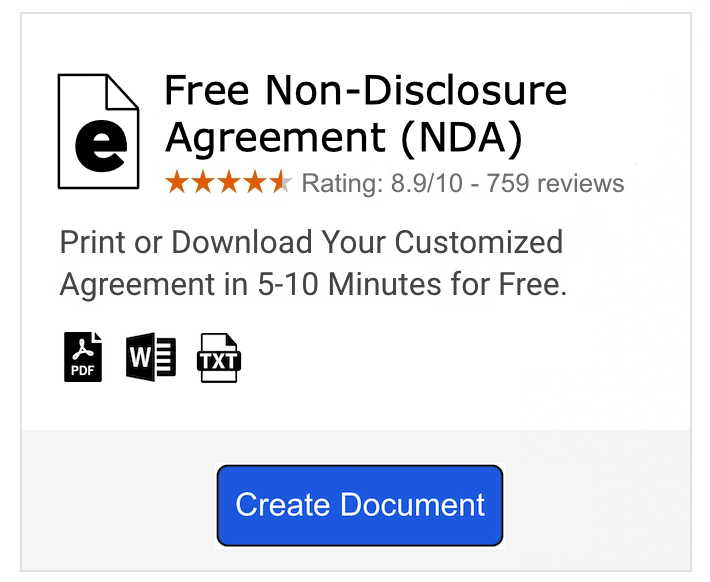Click the fourth orange rating star

coord(254,182)
